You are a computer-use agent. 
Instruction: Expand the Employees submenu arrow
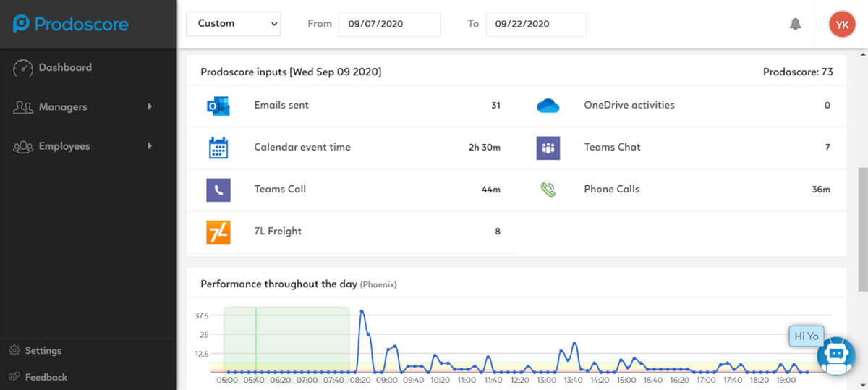(x=150, y=146)
